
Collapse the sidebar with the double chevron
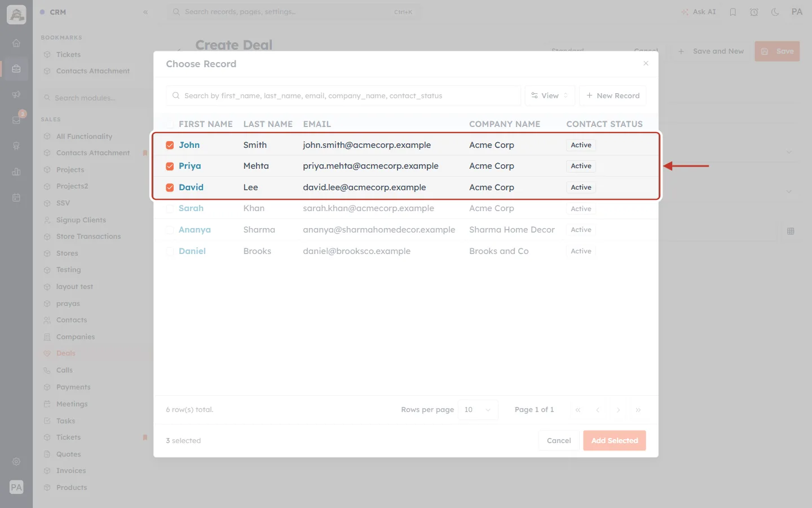pos(145,12)
